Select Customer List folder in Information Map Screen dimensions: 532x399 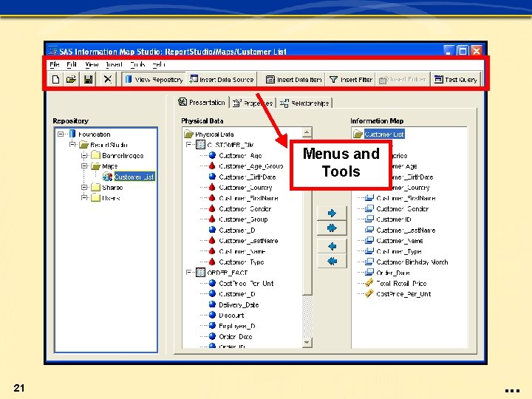click(384, 134)
